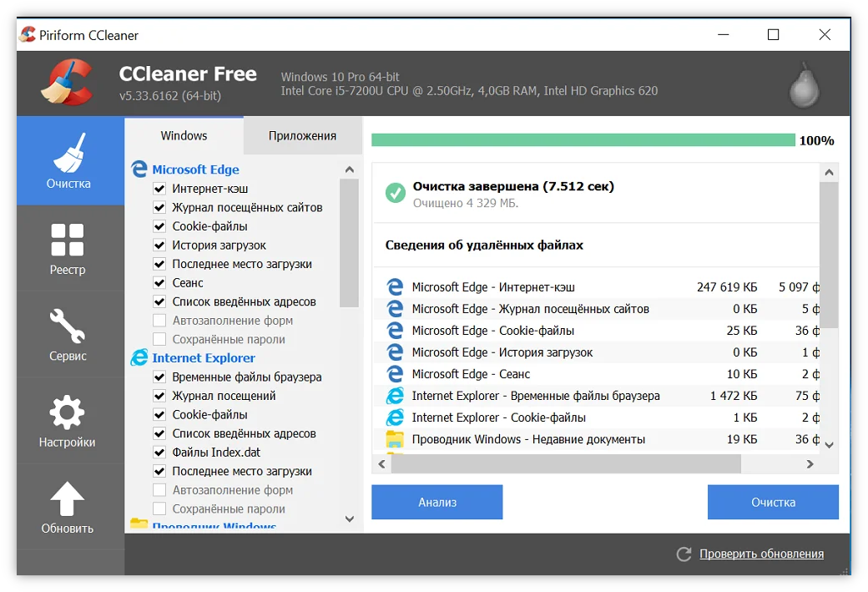Maximize the CCleaner window

coord(774,35)
